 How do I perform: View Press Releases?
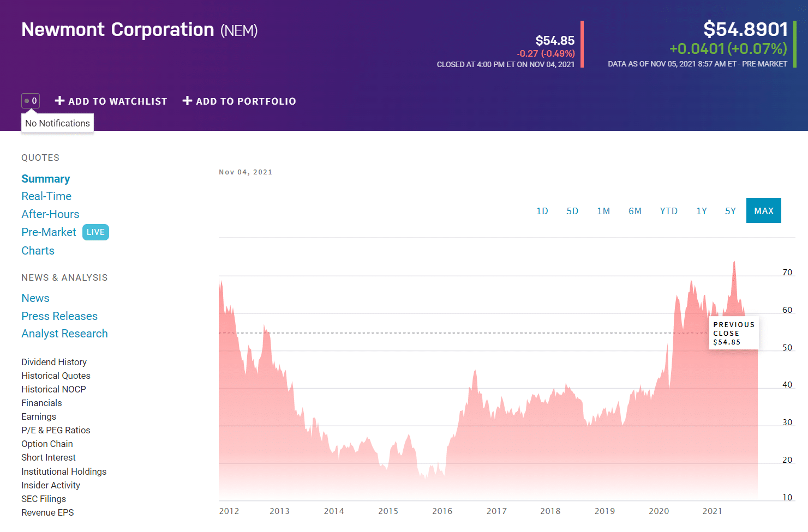pyautogui.click(x=59, y=316)
